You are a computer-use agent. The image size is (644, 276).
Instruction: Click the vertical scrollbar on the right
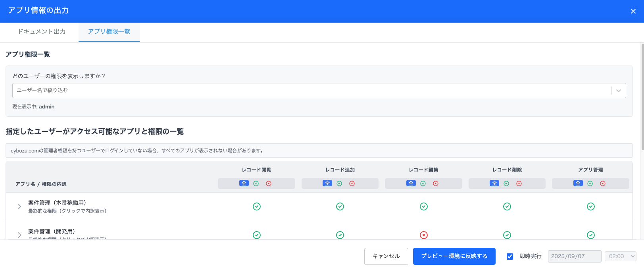click(642, 97)
